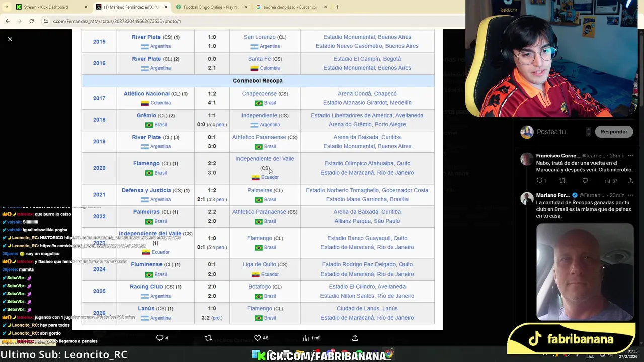Click Liga de Quito in 2024 row

pos(259,264)
